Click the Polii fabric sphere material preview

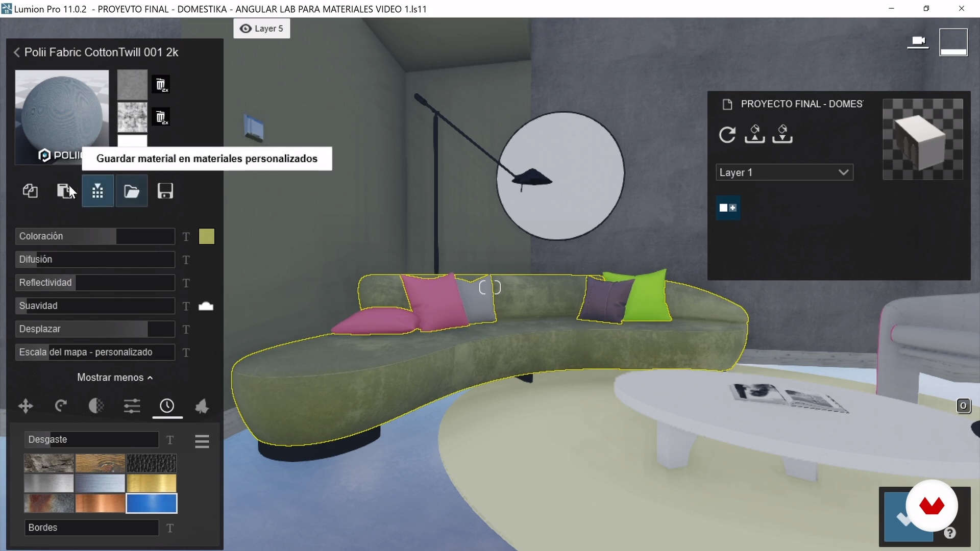[62, 117]
